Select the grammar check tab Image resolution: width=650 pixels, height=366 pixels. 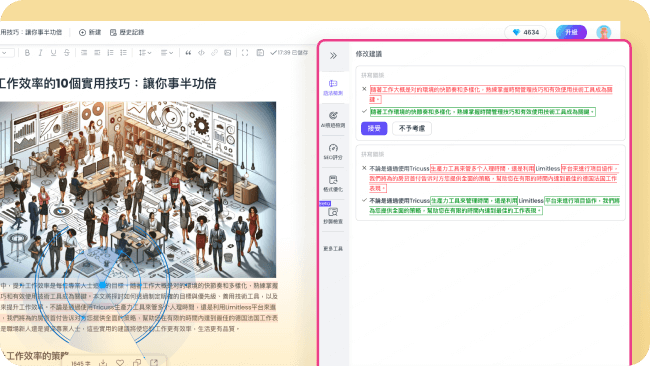(333, 87)
